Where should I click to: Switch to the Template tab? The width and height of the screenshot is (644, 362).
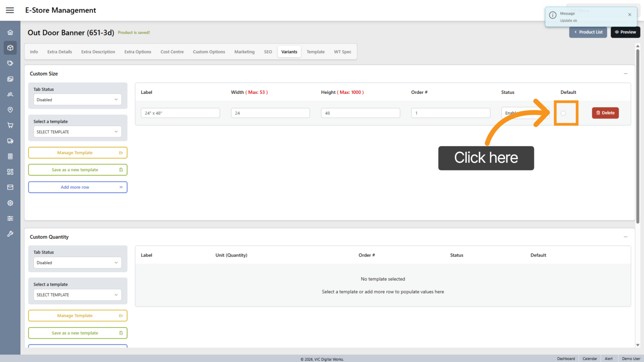point(315,52)
